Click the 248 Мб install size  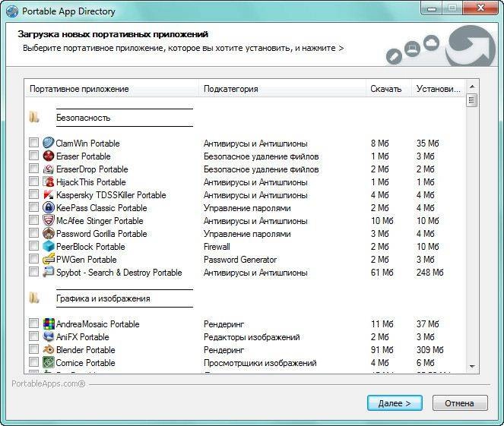430,273
